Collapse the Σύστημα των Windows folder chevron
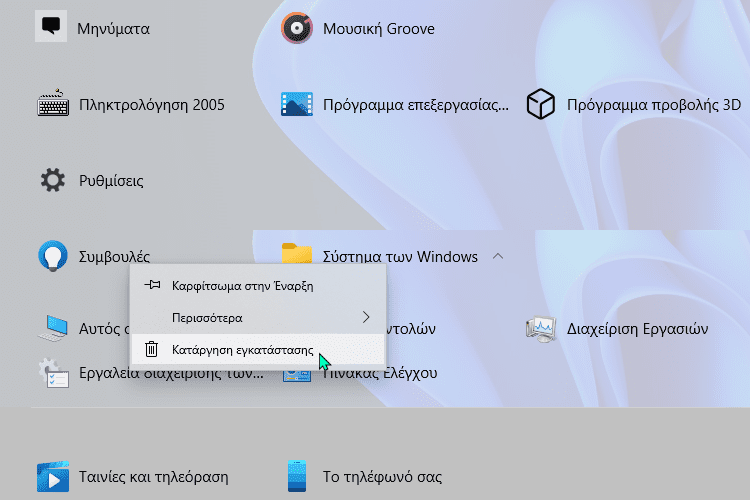This screenshot has height=500, width=750. (498, 256)
